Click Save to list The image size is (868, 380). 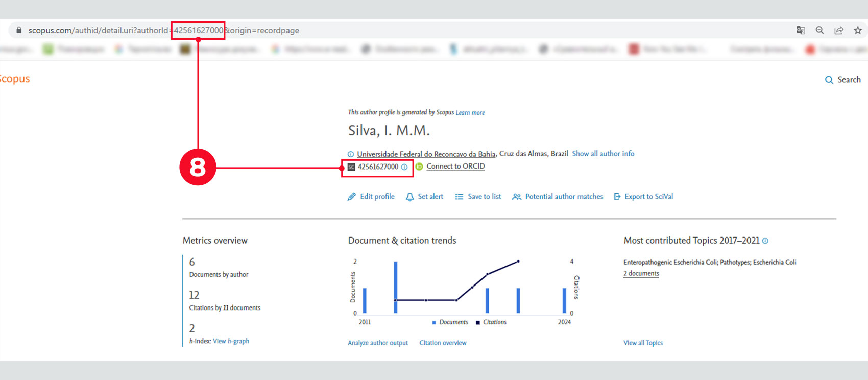point(485,196)
